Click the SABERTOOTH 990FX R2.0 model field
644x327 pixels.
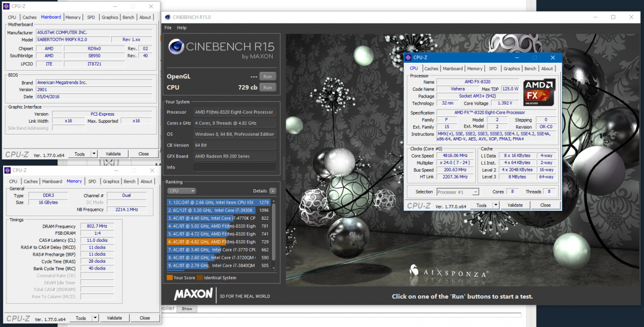coord(72,40)
